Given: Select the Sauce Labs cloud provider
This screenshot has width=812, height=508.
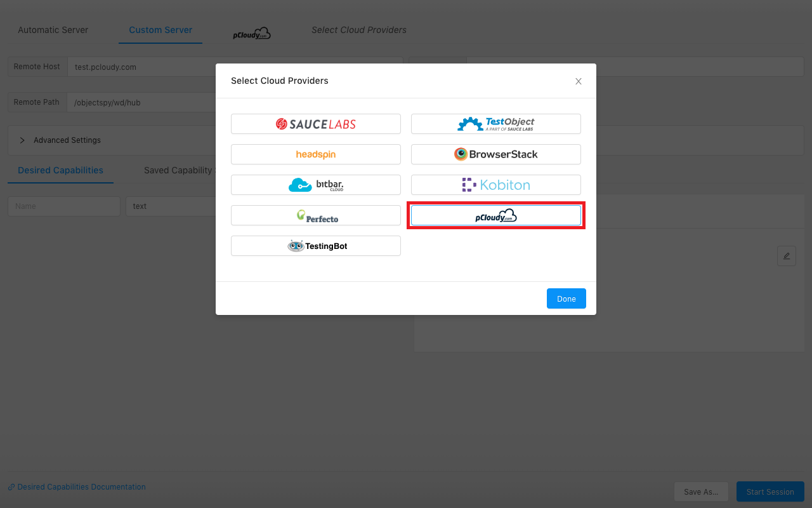Looking at the screenshot, I should click(316, 124).
